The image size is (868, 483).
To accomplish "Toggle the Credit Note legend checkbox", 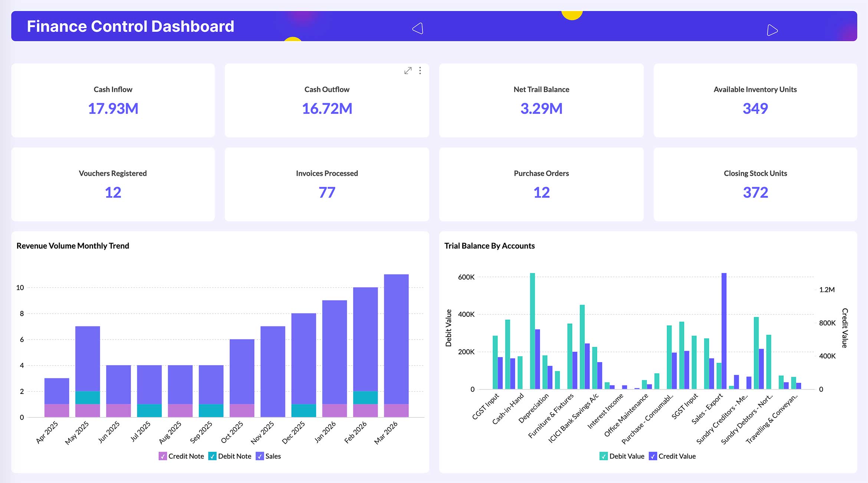I will coord(162,456).
